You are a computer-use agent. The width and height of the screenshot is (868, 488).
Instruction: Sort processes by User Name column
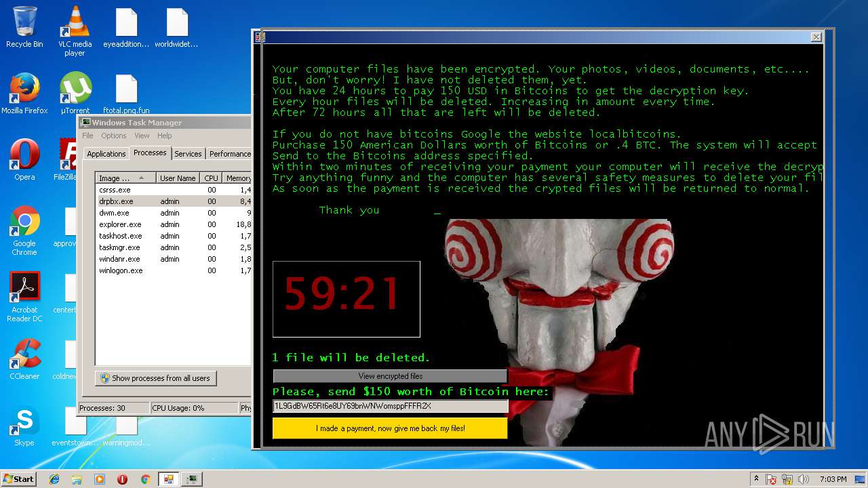pos(178,178)
